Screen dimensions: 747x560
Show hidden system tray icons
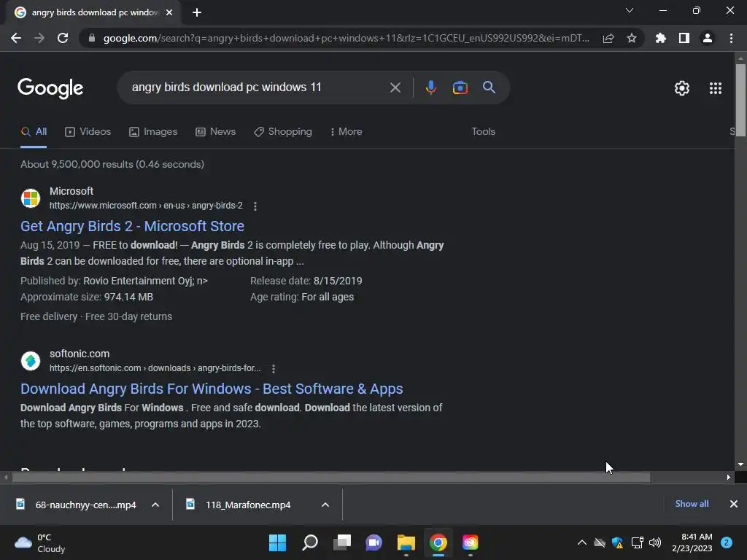(581, 542)
